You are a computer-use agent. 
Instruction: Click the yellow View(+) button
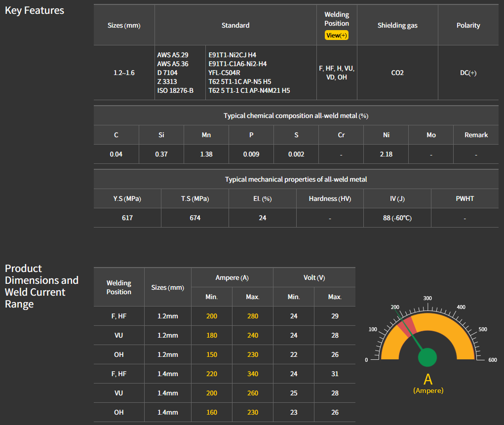coord(336,36)
